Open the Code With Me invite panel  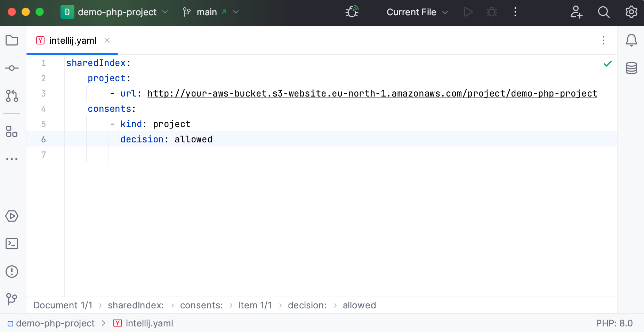click(576, 12)
